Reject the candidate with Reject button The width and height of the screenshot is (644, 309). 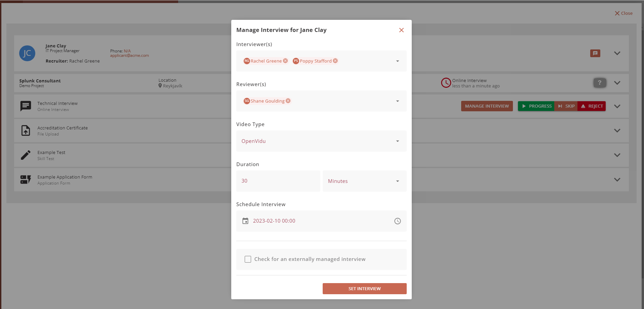click(592, 106)
